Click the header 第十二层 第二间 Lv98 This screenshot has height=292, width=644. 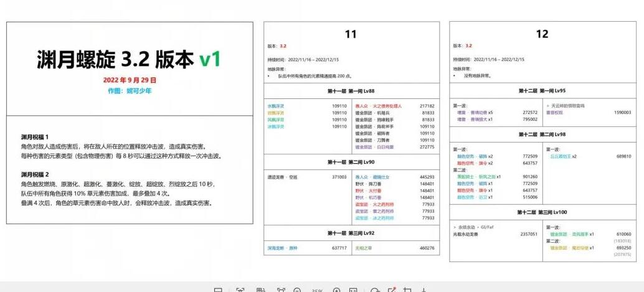[542, 134]
